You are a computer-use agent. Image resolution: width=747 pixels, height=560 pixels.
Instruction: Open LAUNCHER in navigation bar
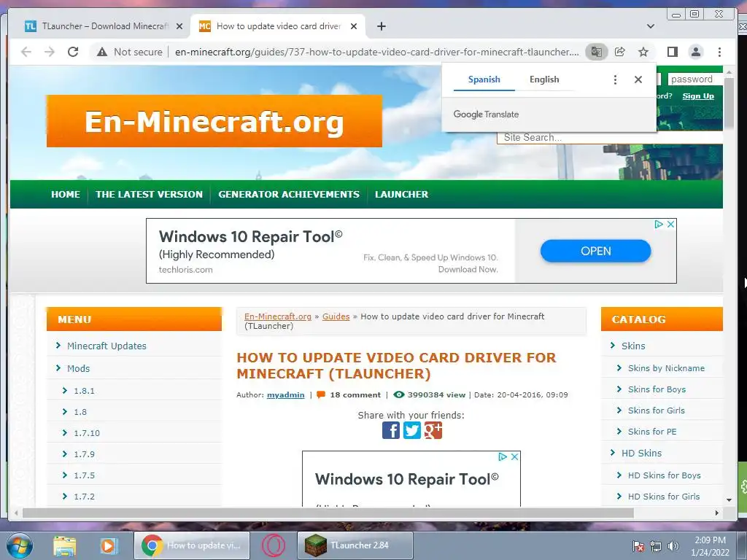[402, 194]
